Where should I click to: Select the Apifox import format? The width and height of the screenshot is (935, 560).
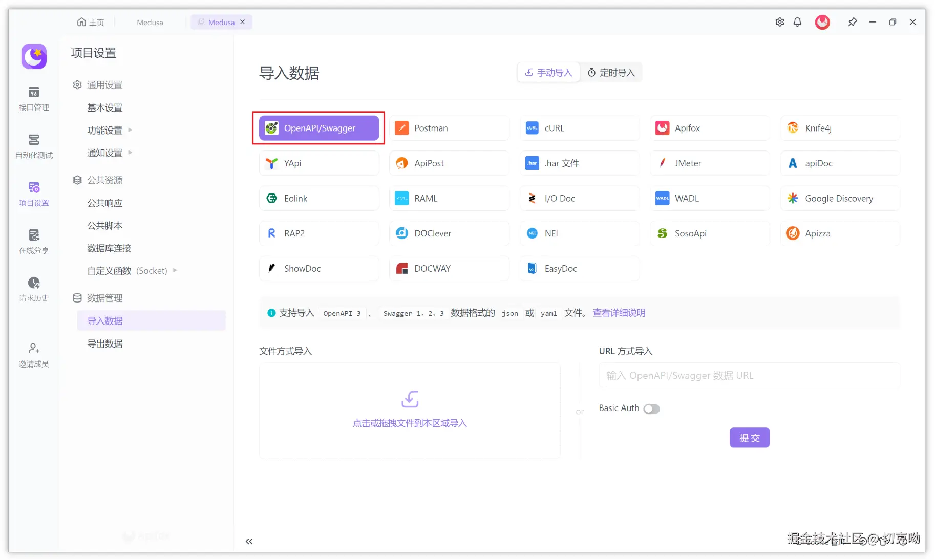tap(710, 128)
